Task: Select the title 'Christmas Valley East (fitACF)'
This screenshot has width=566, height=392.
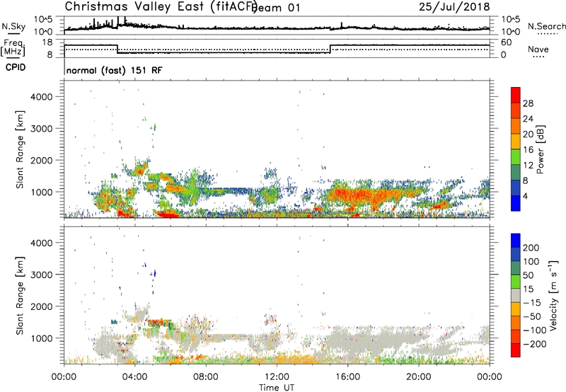Action: [x=161, y=6]
